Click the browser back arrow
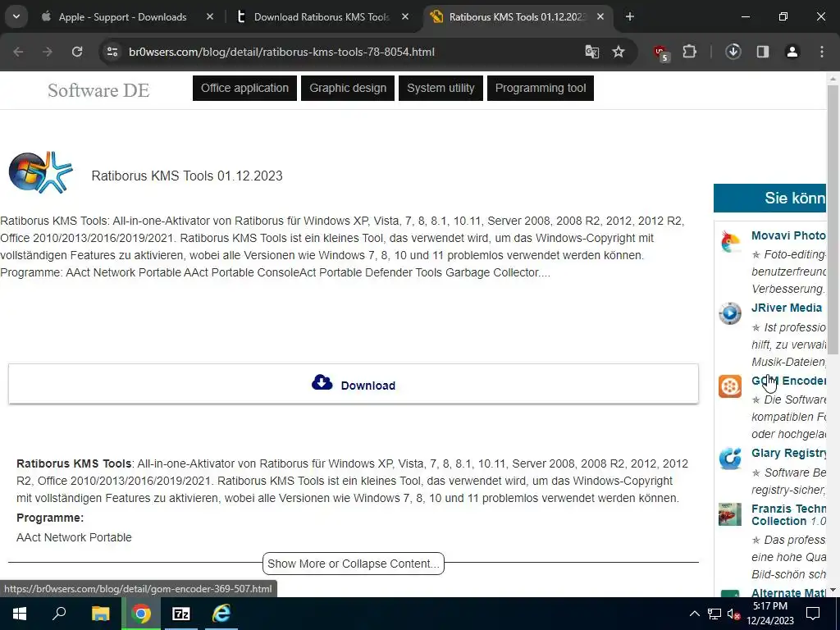The width and height of the screenshot is (840, 630). pos(18,52)
